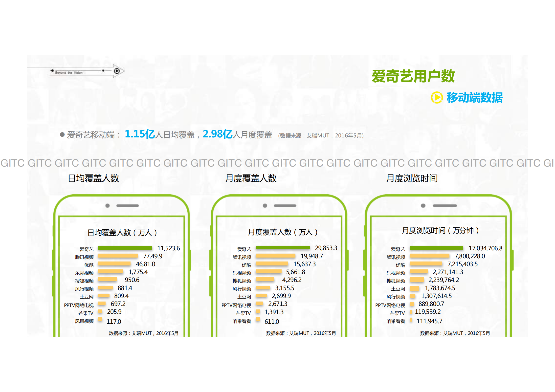This screenshot has width=555, height=392.
Task: Click the speaker dot on the first phone graphic
Action: tap(108, 205)
